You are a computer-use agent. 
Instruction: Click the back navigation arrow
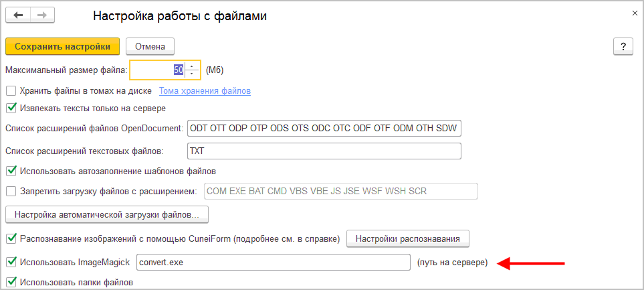click(x=18, y=16)
